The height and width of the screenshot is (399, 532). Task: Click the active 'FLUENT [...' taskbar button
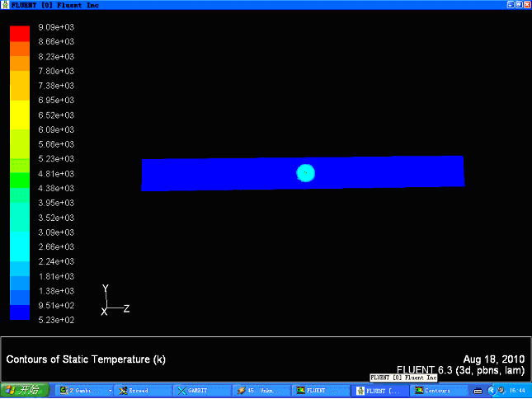[x=380, y=390]
